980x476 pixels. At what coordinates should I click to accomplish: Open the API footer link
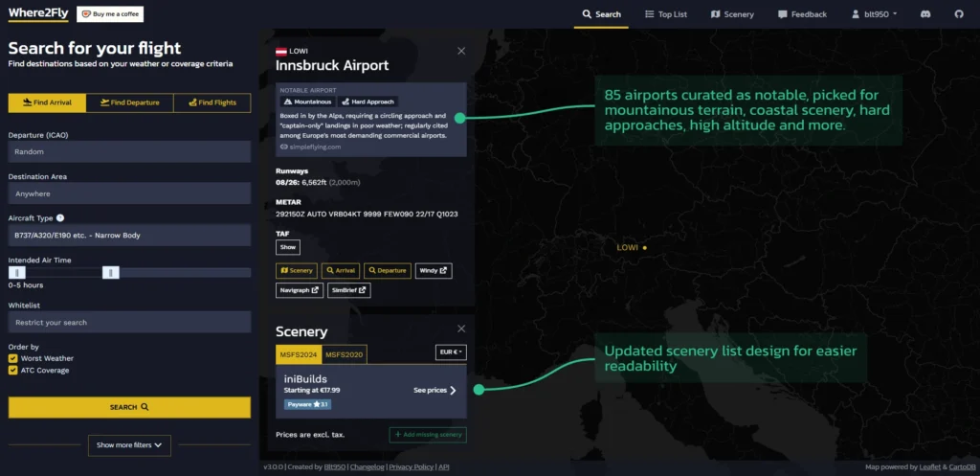(x=444, y=466)
